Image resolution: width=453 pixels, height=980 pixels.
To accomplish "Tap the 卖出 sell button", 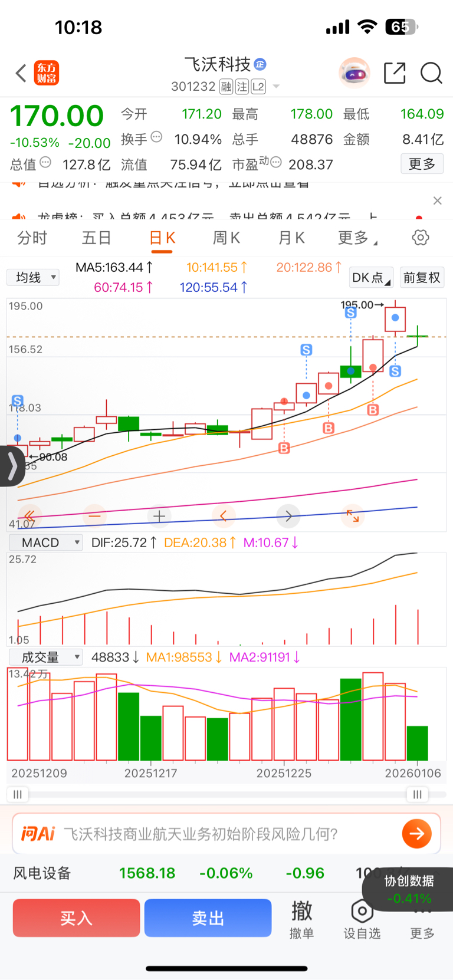I will [208, 918].
